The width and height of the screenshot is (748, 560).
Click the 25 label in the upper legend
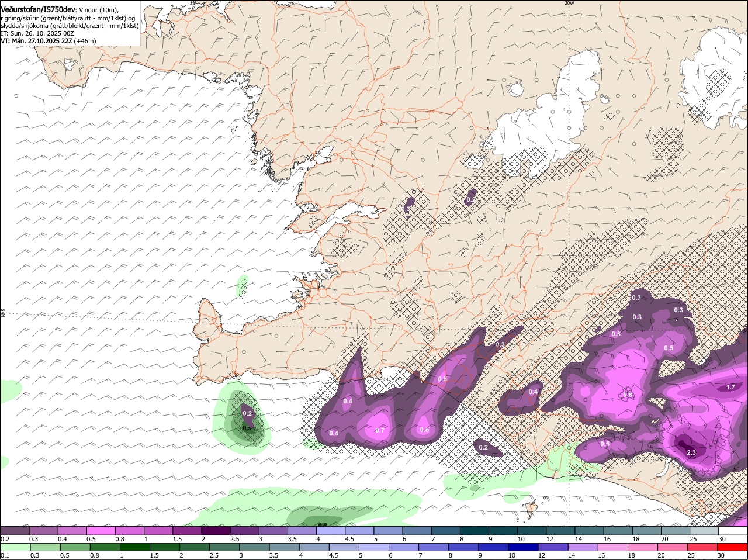[x=693, y=539]
